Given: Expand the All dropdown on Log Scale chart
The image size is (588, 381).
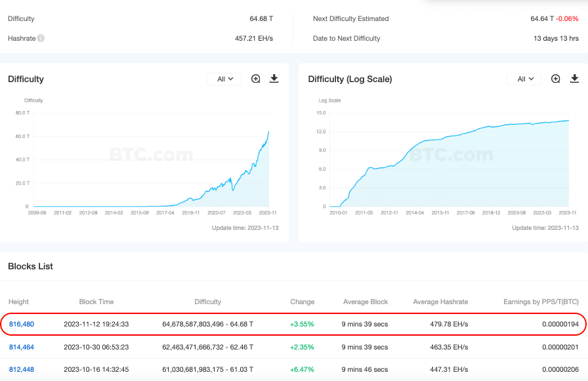Looking at the screenshot, I should pyautogui.click(x=524, y=79).
